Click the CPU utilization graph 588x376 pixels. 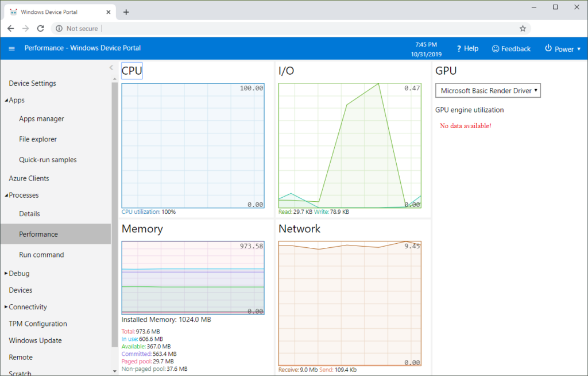pos(193,145)
